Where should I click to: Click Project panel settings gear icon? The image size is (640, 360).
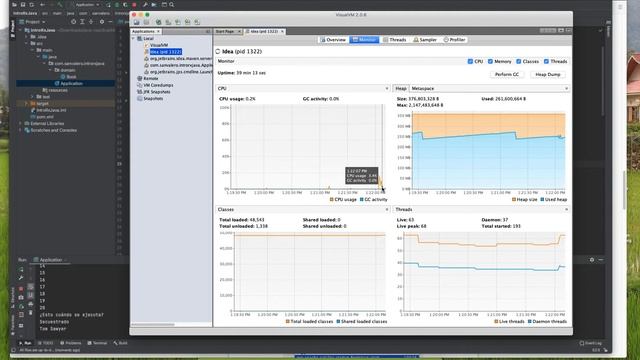point(102,22)
